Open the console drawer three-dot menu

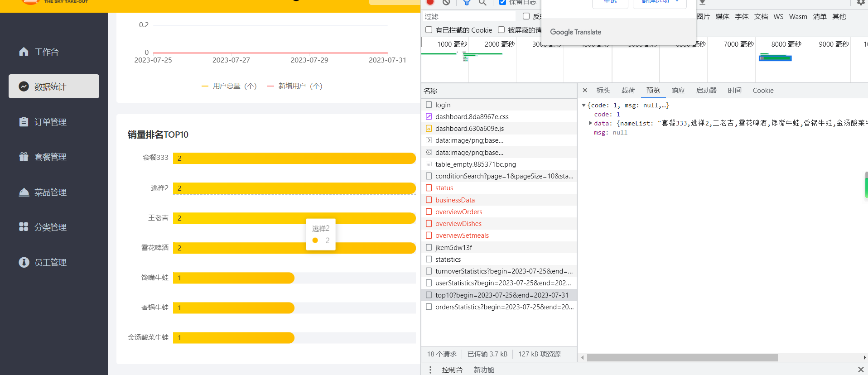pos(430,370)
